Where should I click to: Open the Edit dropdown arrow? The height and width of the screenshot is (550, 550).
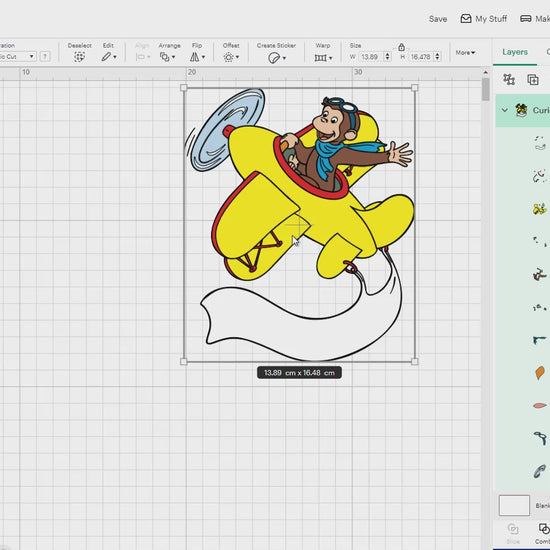[115, 57]
